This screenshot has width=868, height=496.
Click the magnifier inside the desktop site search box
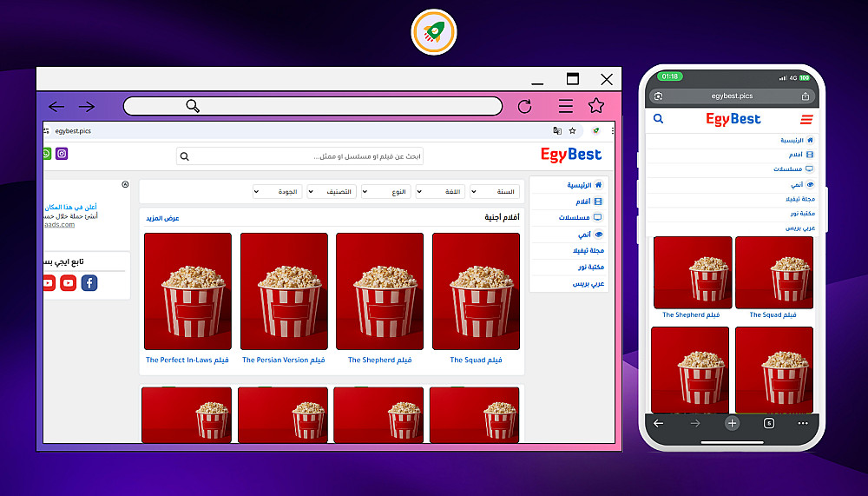(184, 157)
